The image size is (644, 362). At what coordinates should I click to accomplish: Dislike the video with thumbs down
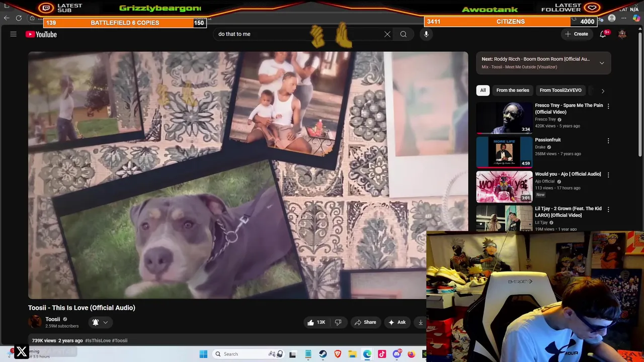coord(339,322)
